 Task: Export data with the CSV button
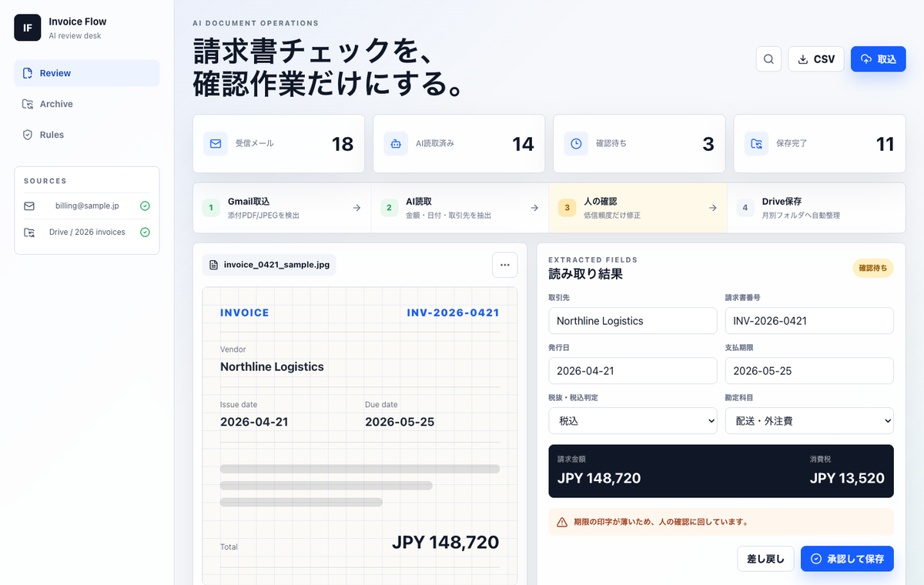pos(816,59)
